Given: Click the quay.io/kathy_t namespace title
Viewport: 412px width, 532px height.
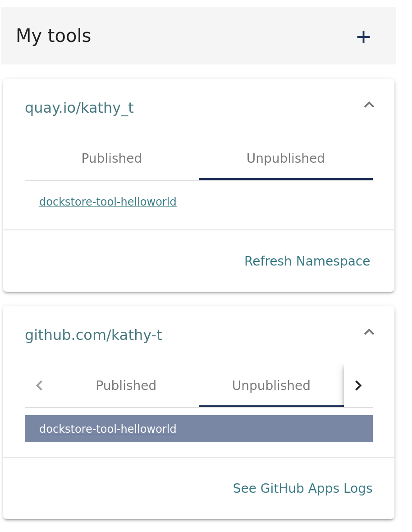Looking at the screenshot, I should [x=79, y=108].
